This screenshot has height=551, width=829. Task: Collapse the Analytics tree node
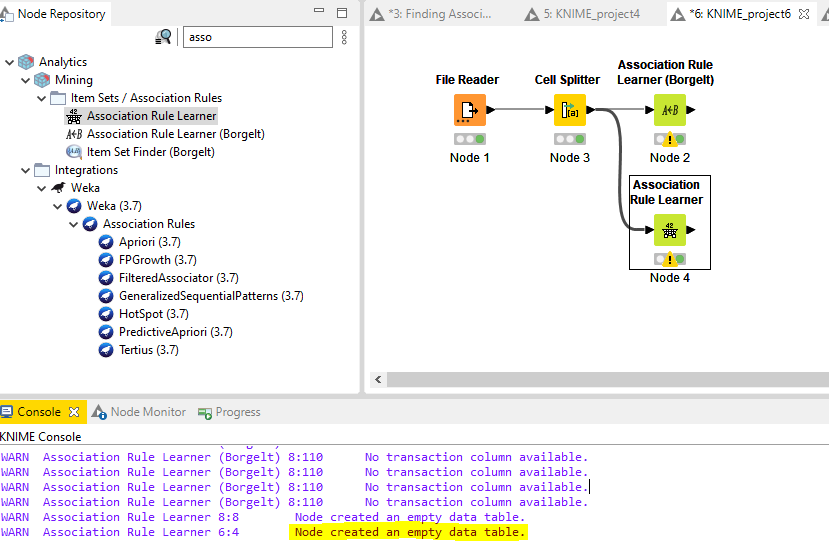[x=10, y=62]
